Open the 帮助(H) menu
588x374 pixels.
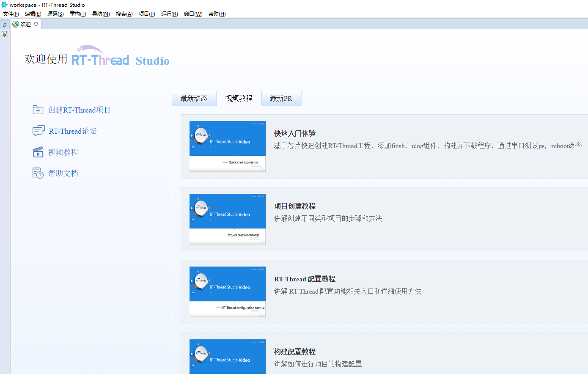[217, 14]
